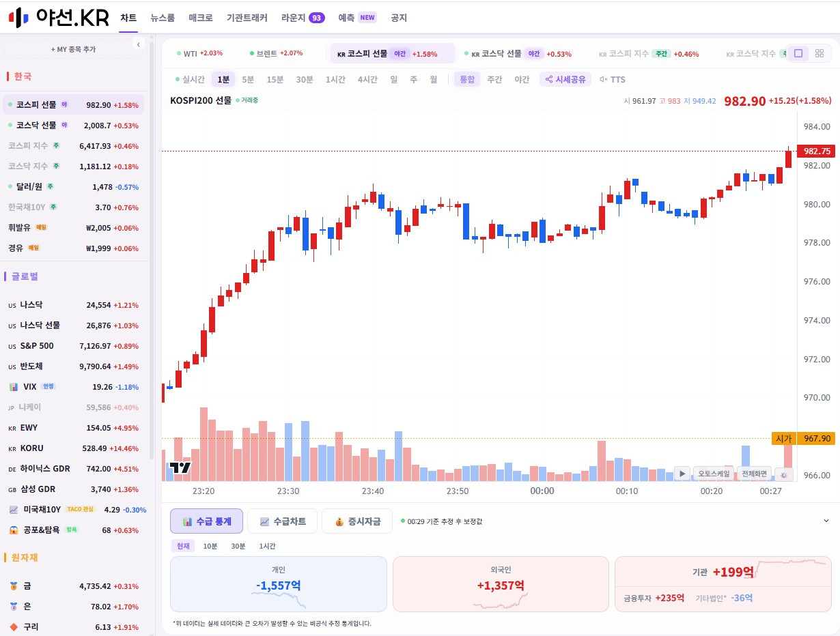The width and height of the screenshot is (840, 636).
Task: Select the 야간 session option
Action: 522,80
